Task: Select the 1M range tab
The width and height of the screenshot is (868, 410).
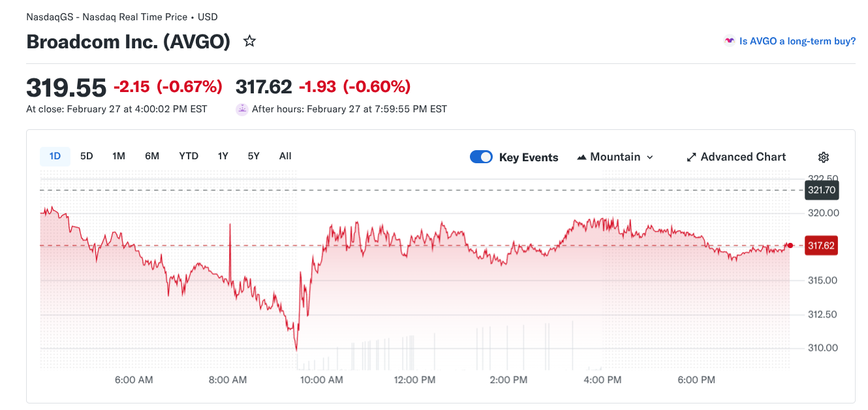Action: [x=119, y=156]
